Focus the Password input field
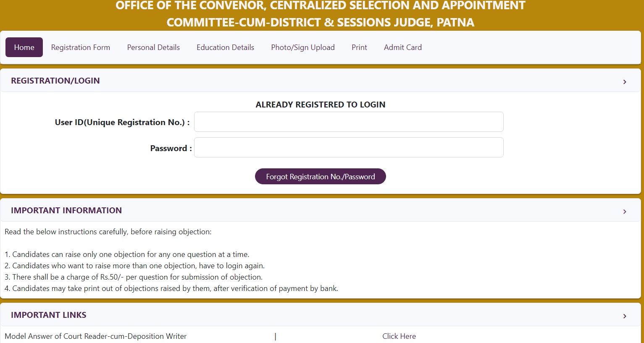The image size is (644, 343). [x=349, y=147]
